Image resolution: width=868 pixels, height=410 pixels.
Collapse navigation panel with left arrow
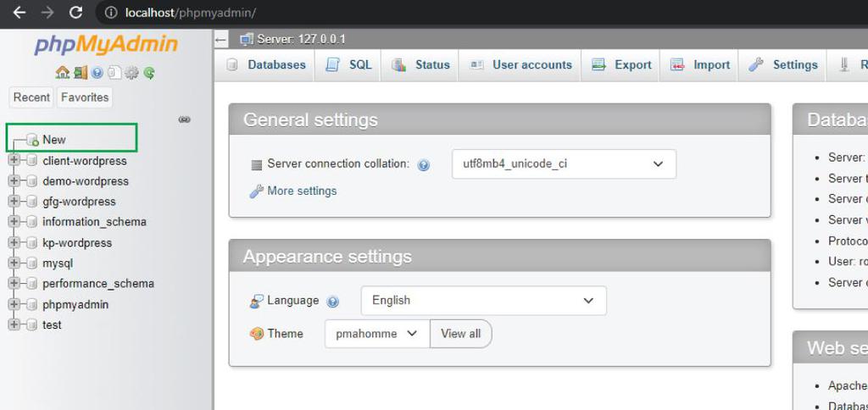point(221,39)
